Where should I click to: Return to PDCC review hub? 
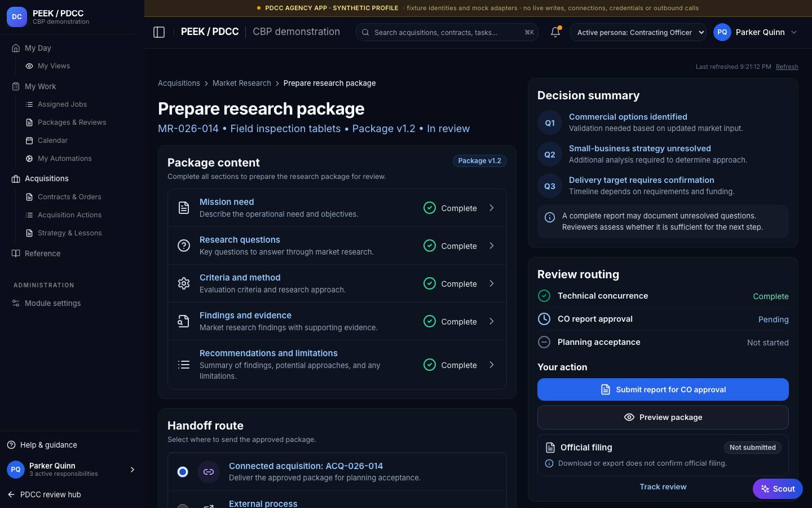pyautogui.click(x=45, y=494)
